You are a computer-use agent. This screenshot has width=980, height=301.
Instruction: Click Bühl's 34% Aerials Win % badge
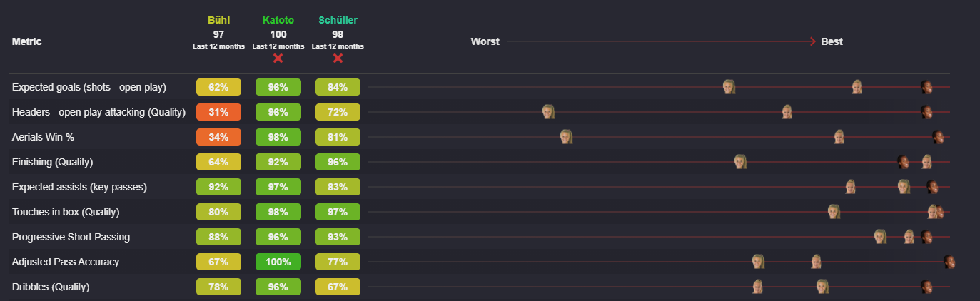click(218, 137)
